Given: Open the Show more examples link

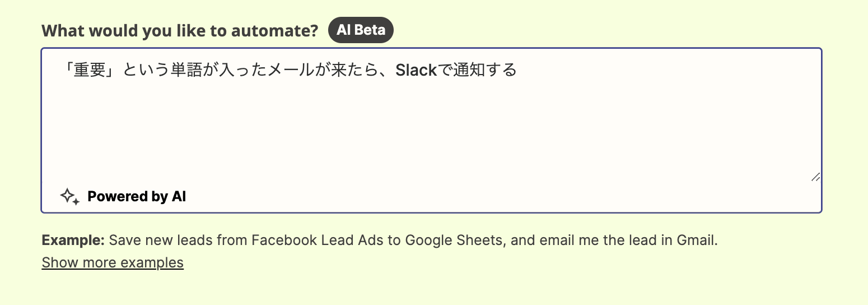Looking at the screenshot, I should [x=113, y=262].
